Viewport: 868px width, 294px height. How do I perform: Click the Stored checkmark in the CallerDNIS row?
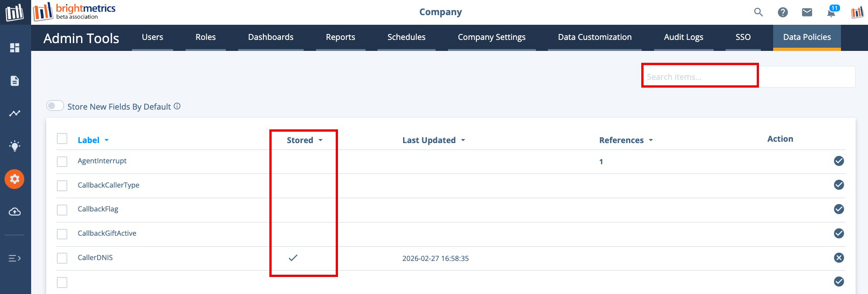click(x=293, y=258)
